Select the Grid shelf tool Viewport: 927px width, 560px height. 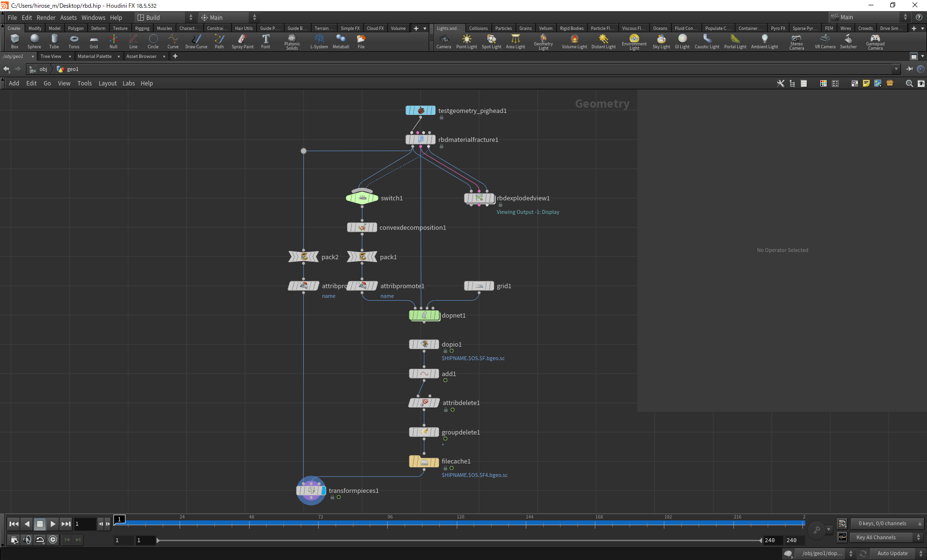94,42
